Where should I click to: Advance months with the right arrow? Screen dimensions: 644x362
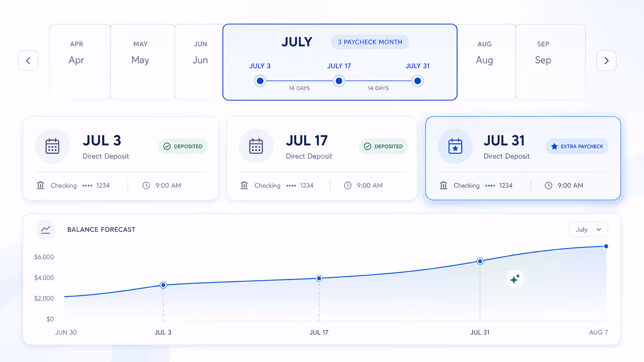click(x=606, y=60)
